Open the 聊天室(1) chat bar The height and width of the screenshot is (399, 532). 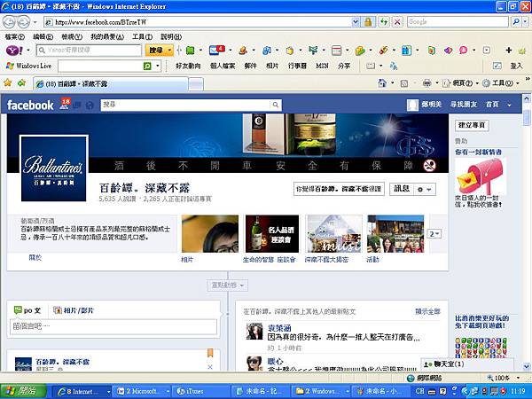click(467, 364)
